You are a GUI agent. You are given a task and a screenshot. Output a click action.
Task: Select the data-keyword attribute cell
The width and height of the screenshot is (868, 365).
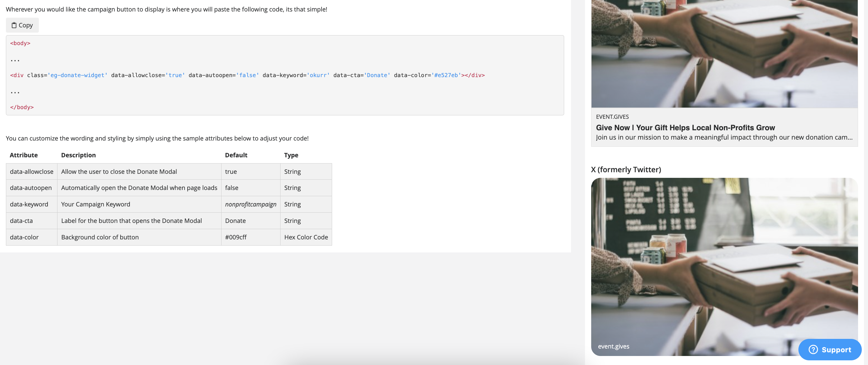pos(32,205)
